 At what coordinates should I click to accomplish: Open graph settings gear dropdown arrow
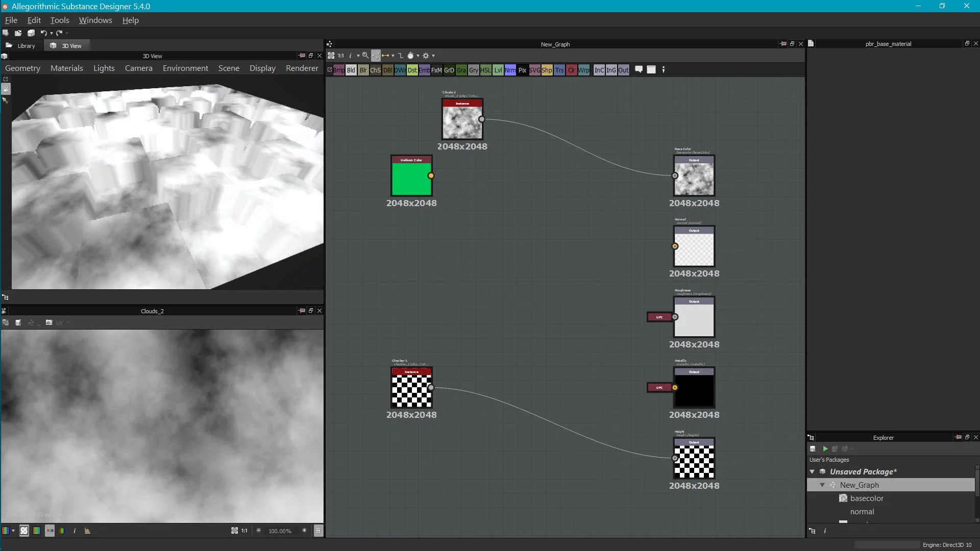(x=433, y=56)
